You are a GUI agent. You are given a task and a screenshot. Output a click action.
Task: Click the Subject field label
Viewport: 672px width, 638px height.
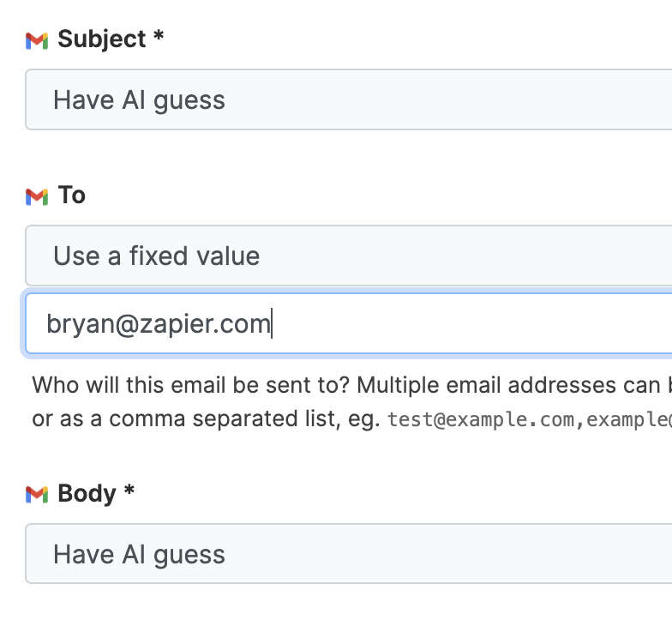coord(102,39)
